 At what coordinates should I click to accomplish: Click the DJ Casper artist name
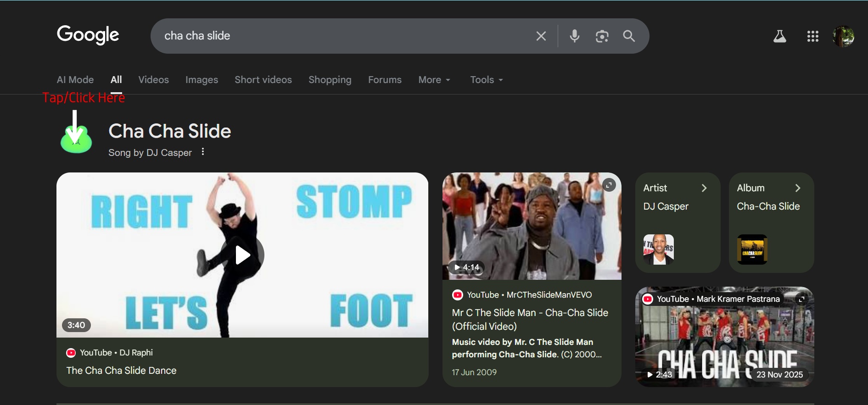pos(666,206)
